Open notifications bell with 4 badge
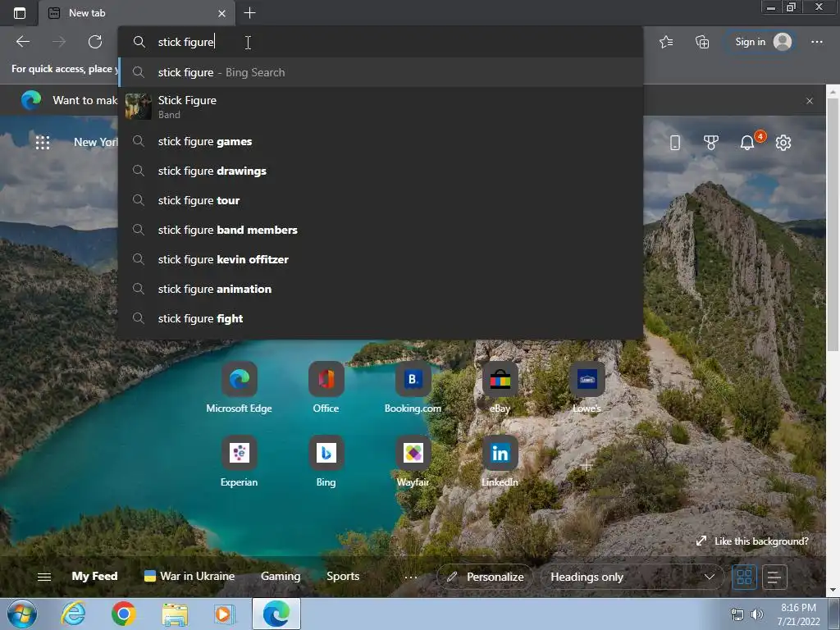The width and height of the screenshot is (840, 630). pyautogui.click(x=748, y=142)
